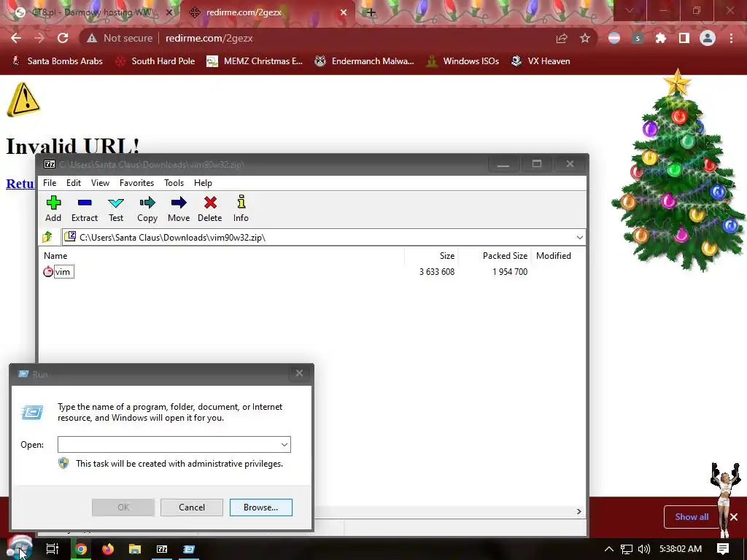The width and height of the screenshot is (747, 560).
Task: Toggle the browser side panel icon
Action: click(684, 38)
